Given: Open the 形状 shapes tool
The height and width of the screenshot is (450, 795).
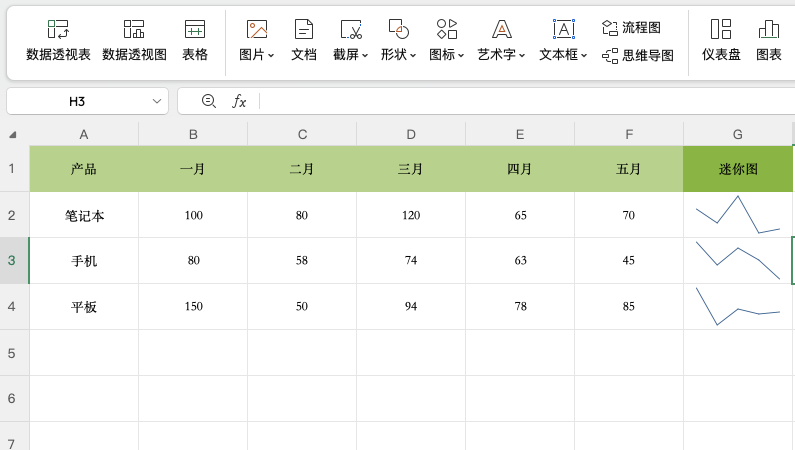Looking at the screenshot, I should coord(398,41).
